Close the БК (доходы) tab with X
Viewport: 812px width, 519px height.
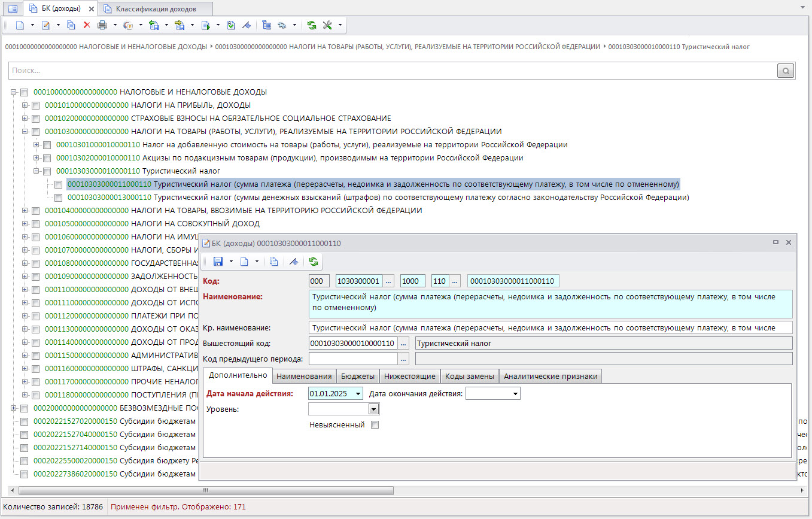click(x=90, y=9)
